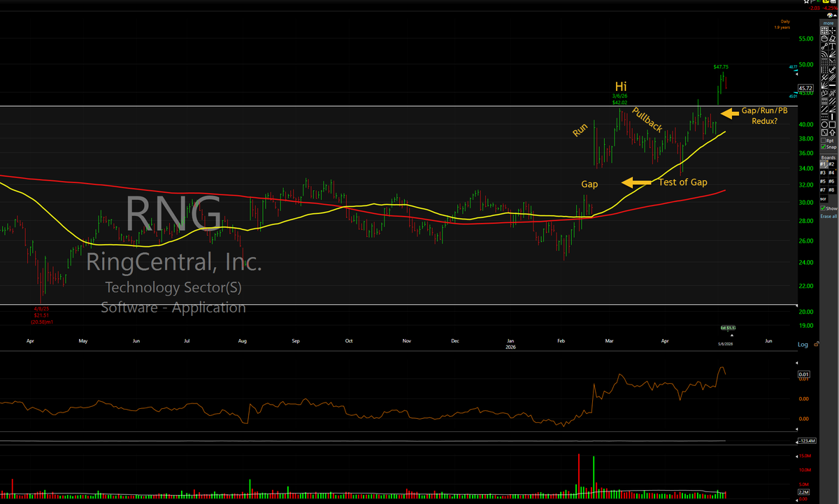Switch to board #5
The image size is (839, 504).
(824, 181)
